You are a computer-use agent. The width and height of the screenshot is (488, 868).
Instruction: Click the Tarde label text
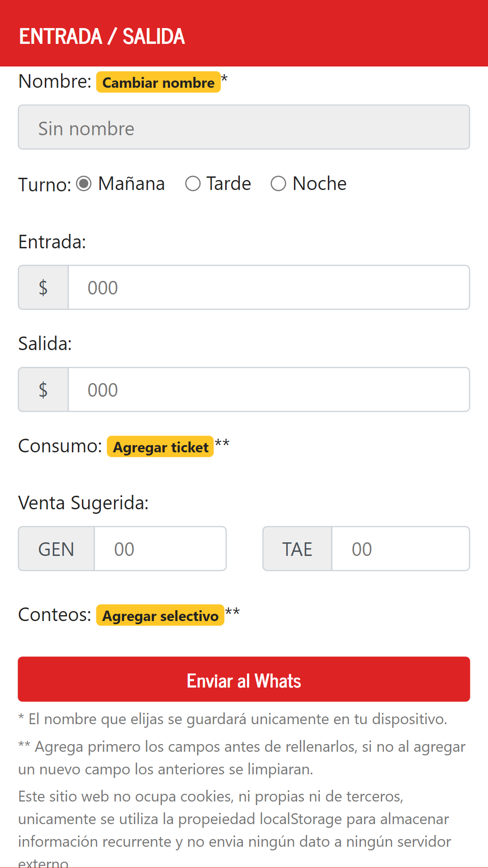point(228,184)
